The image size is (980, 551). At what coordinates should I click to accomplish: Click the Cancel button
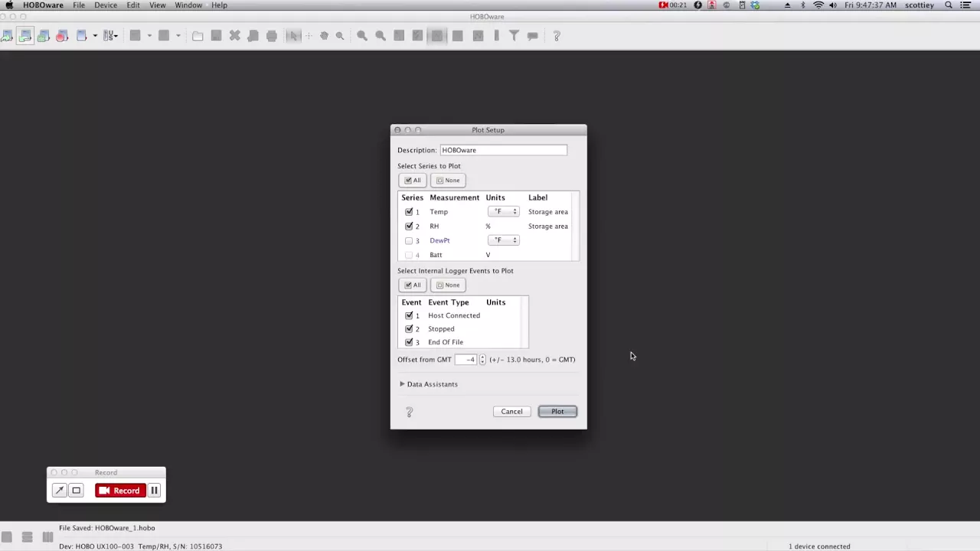[511, 412]
